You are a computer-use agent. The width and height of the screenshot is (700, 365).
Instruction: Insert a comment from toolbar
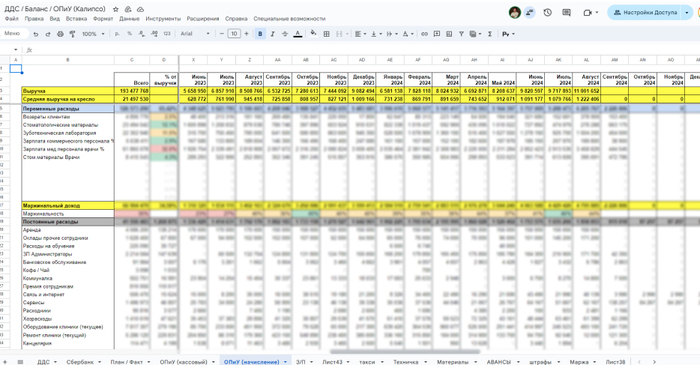click(x=437, y=34)
